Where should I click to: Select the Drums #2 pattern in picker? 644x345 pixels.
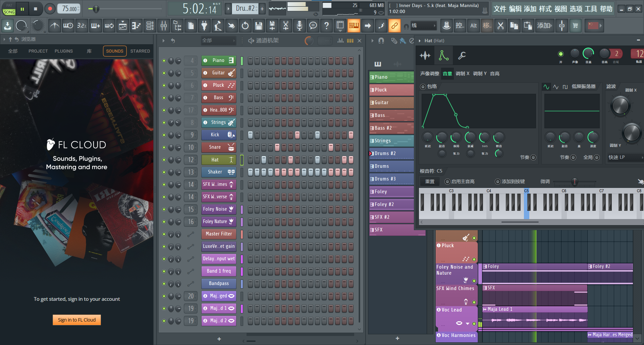[391, 153]
